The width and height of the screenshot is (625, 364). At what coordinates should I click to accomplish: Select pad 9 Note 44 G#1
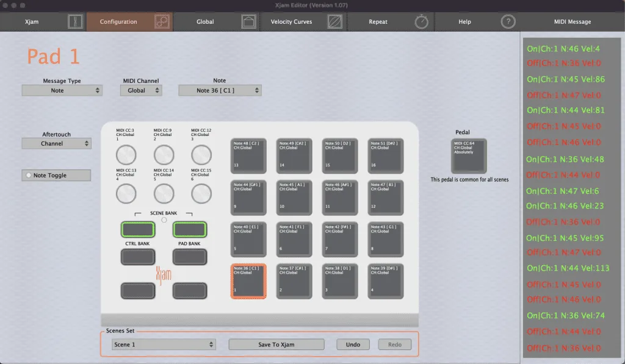(248, 198)
